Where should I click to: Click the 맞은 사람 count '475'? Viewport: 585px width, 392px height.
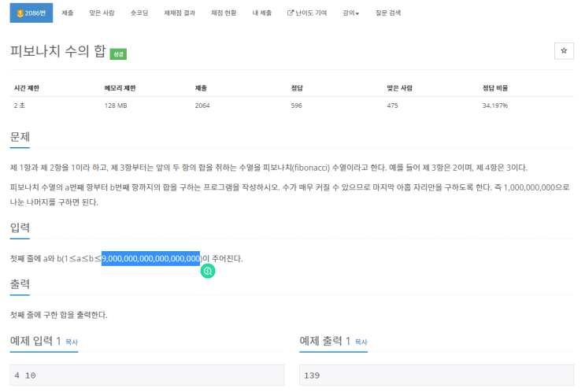[x=392, y=105]
